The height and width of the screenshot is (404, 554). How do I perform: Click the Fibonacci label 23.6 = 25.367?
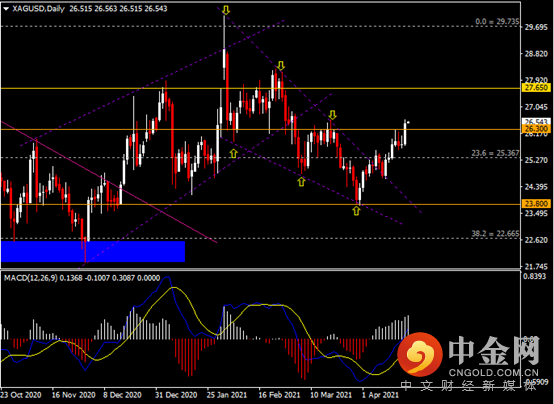495,153
